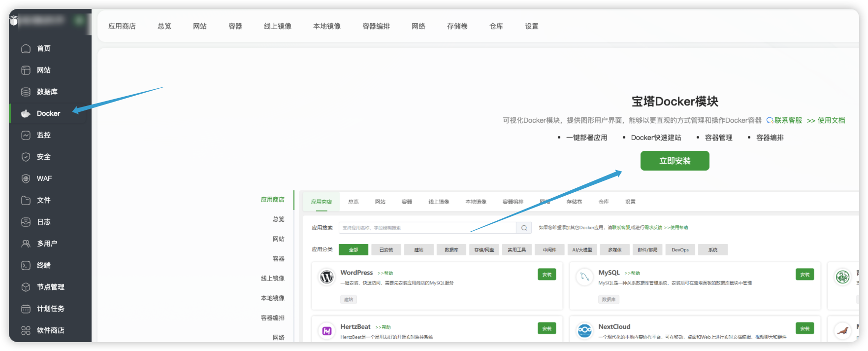Select the 已安装 category in the preview

[386, 250]
